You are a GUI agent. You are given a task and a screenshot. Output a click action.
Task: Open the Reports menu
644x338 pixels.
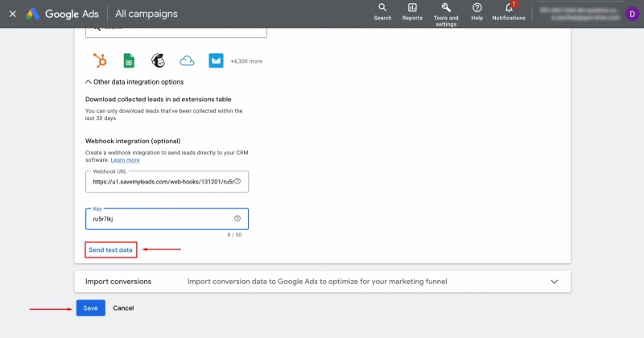point(412,12)
